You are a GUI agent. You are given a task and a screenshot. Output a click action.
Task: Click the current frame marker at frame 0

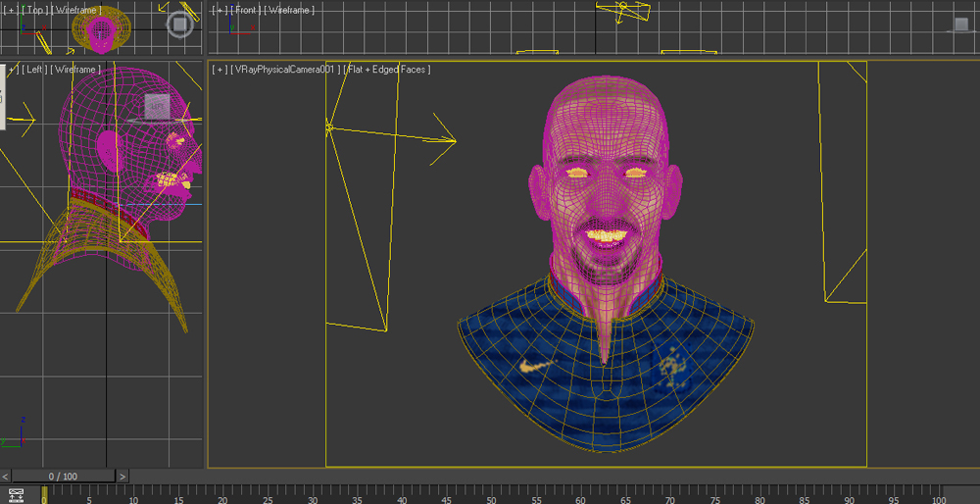point(44,494)
